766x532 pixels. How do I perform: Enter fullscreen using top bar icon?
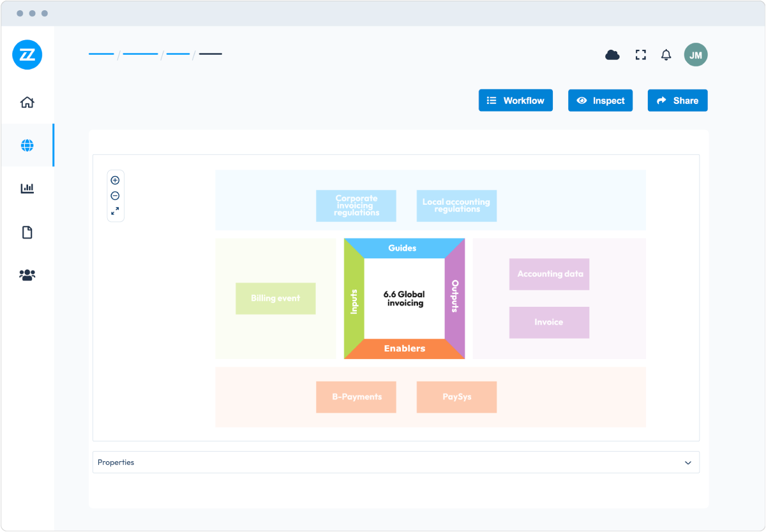coord(640,55)
